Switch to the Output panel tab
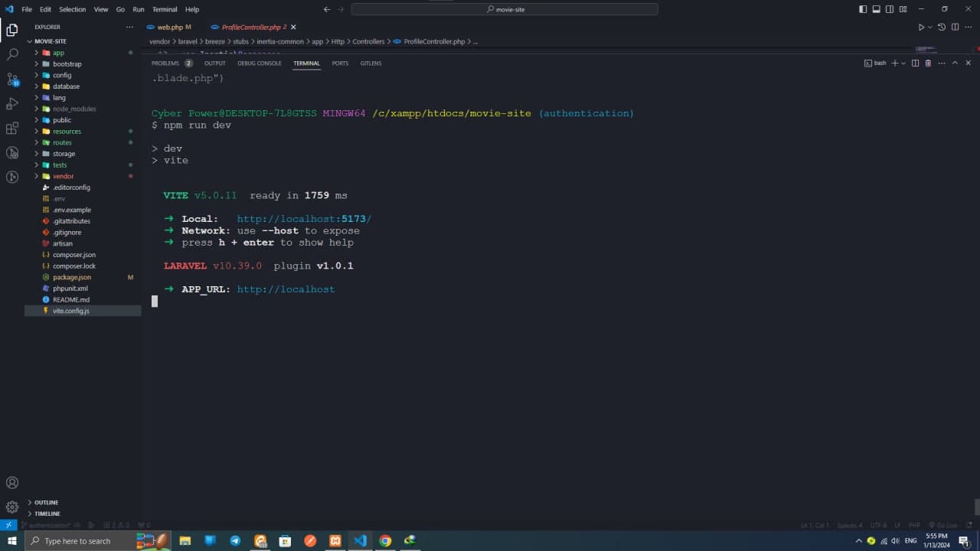This screenshot has width=980, height=551. point(215,63)
